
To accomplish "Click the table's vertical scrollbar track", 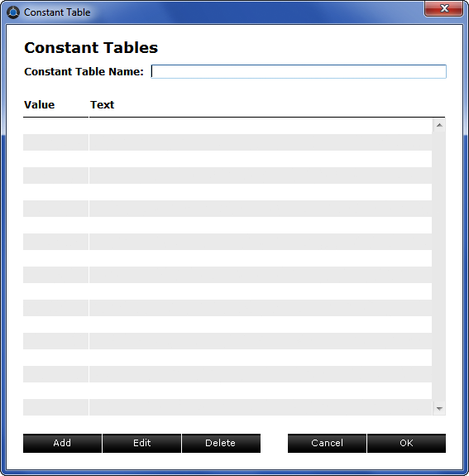I will pos(439,267).
